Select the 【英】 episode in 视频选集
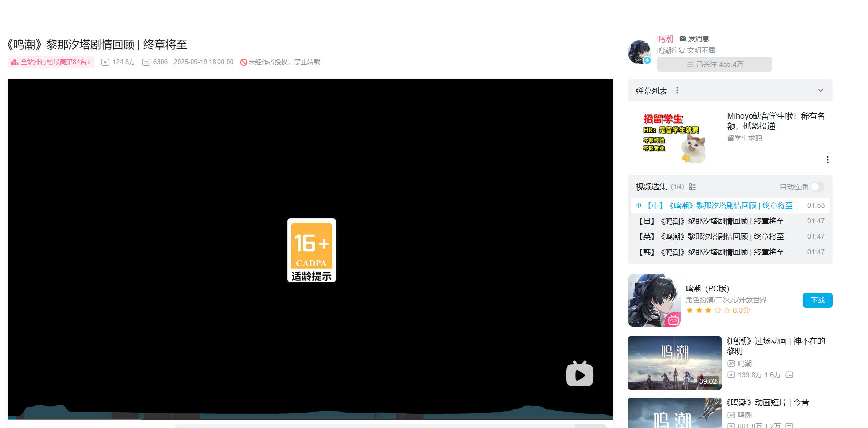Viewport: 868px width, 428px height. coord(730,236)
